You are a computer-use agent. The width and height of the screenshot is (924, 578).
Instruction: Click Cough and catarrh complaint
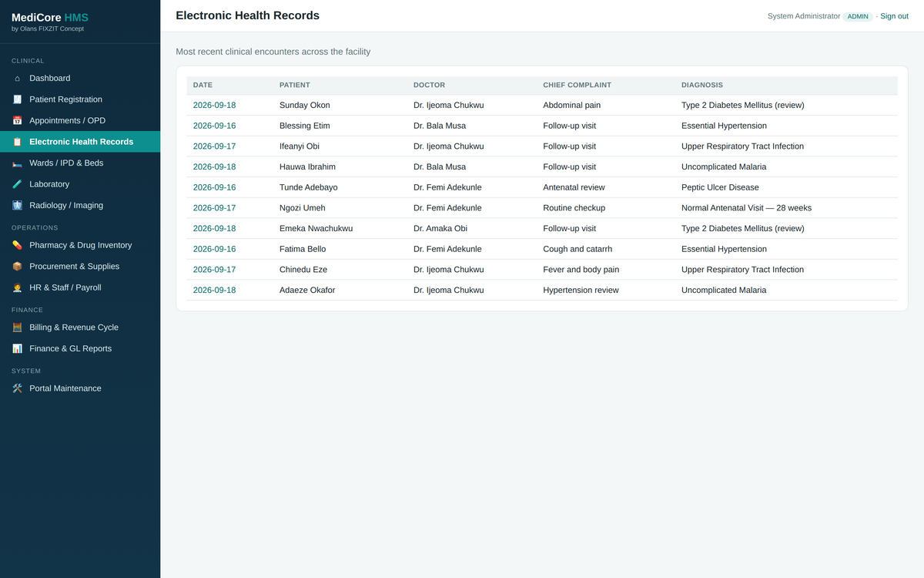pos(577,249)
